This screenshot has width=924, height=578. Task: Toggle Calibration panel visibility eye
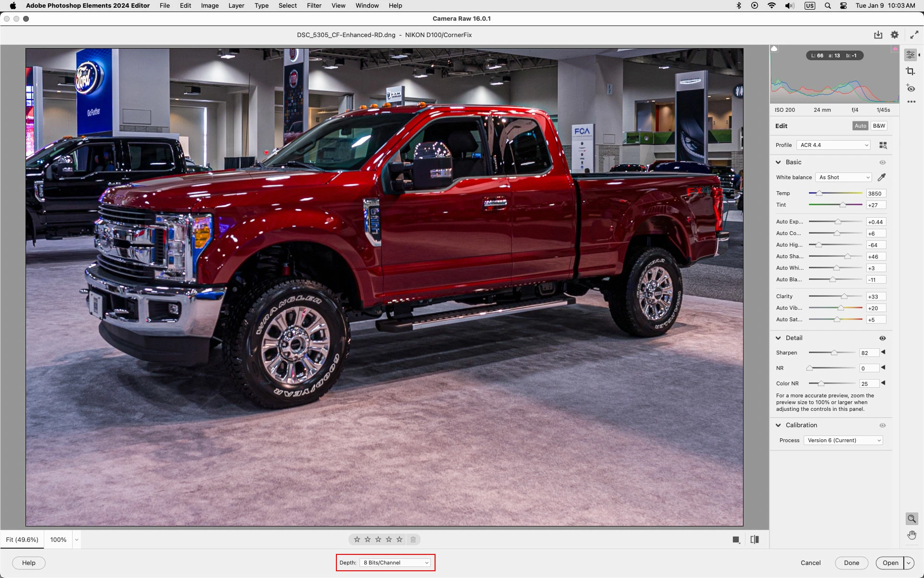(883, 425)
